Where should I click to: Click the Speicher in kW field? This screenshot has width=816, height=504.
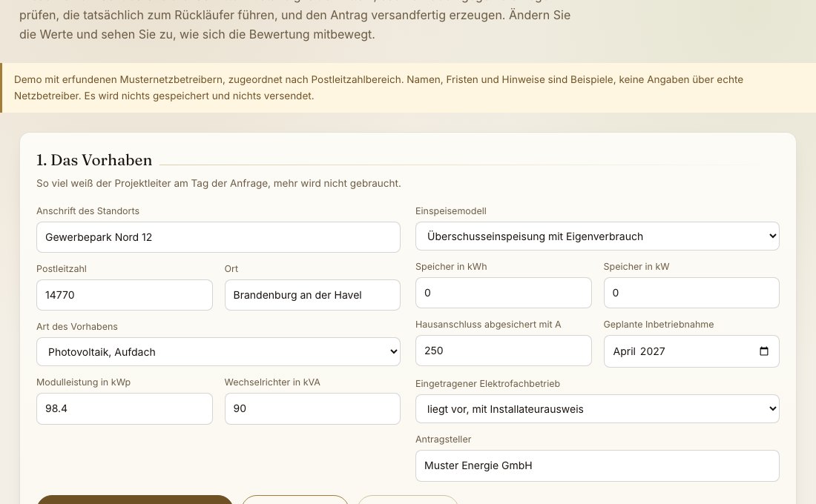[x=691, y=292]
